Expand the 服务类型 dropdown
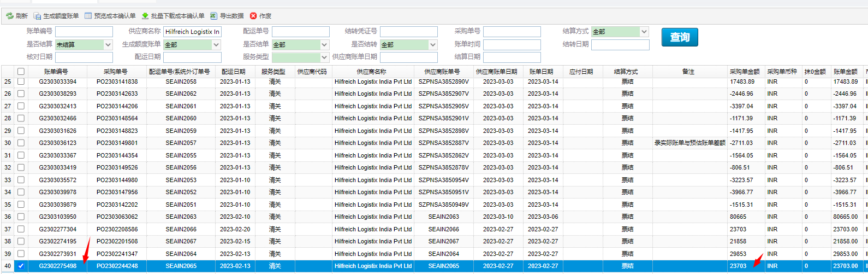This screenshot has height=274, width=868. point(324,57)
